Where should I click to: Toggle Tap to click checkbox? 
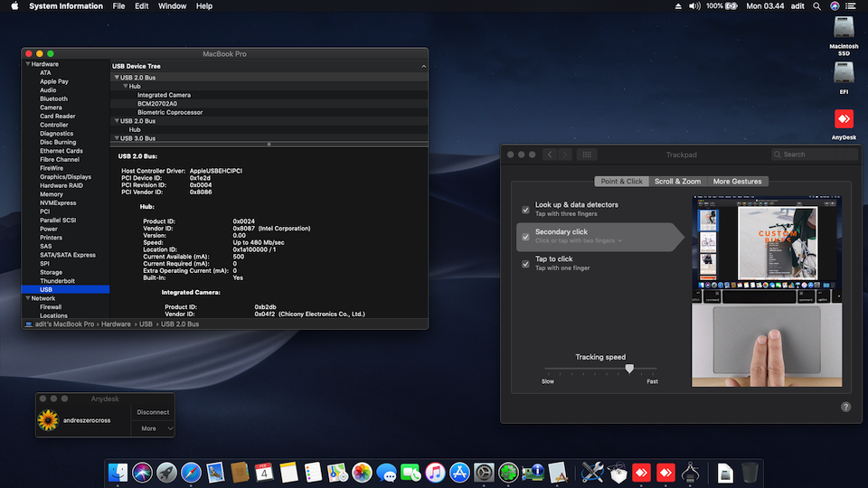click(525, 264)
